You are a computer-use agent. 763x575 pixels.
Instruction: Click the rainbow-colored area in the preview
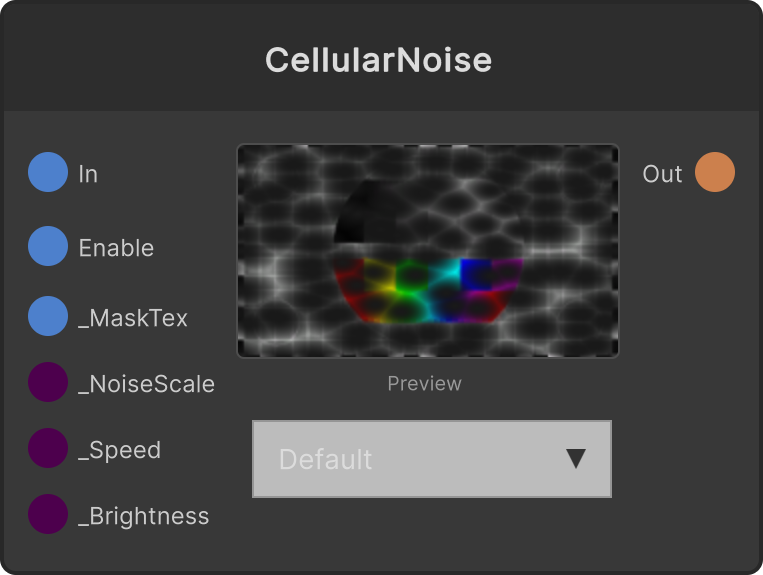click(x=428, y=290)
